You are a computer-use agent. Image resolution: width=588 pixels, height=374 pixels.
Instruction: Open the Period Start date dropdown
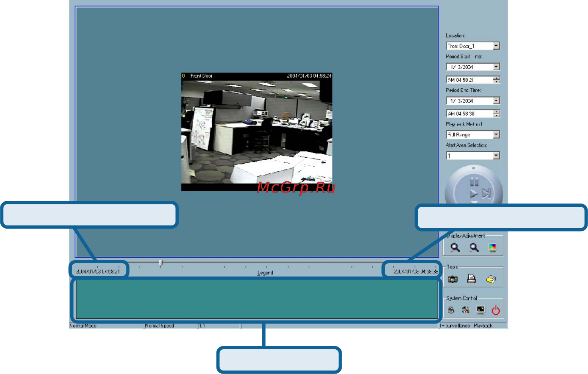(x=496, y=67)
